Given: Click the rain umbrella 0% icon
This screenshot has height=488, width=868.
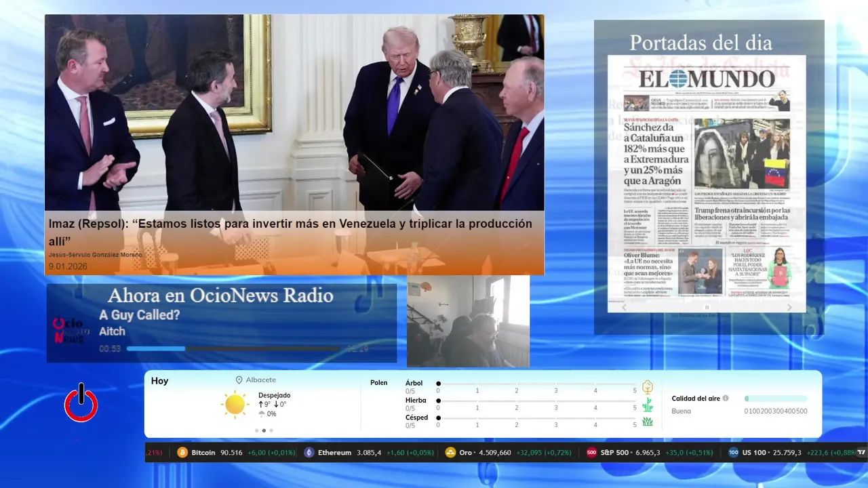Looking at the screenshot, I should tap(262, 413).
